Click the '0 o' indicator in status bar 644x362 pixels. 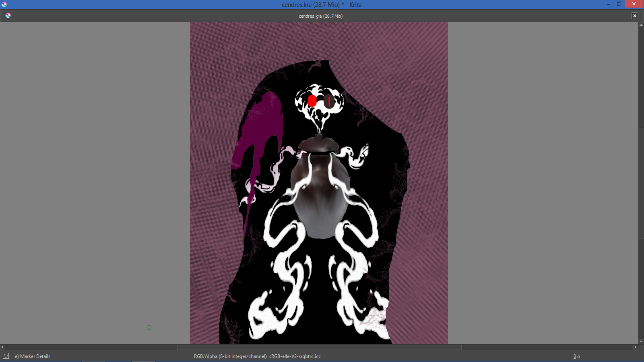pos(576,356)
